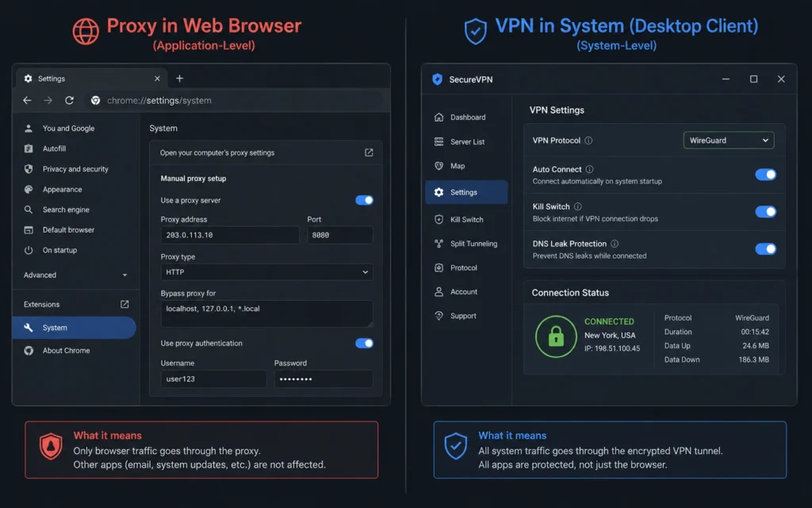Select System in the Chrome settings sidebar
Screen dimensions: 812x508
point(74,328)
